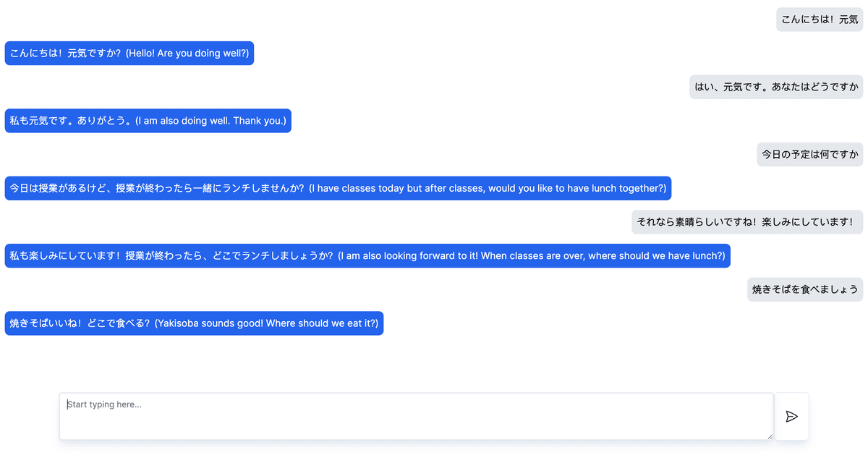Click the resize handle of the text area
The width and height of the screenshot is (868, 476).
pyautogui.click(x=770, y=435)
